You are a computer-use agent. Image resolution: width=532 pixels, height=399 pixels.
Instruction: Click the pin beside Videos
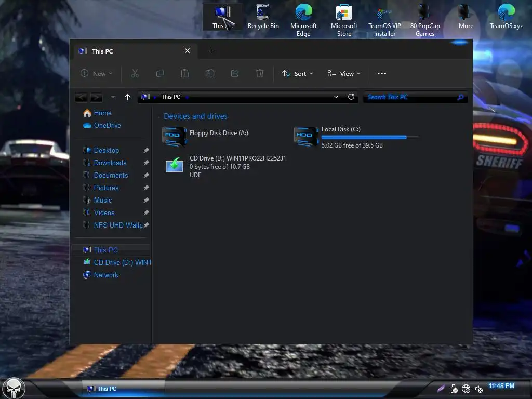146,212
